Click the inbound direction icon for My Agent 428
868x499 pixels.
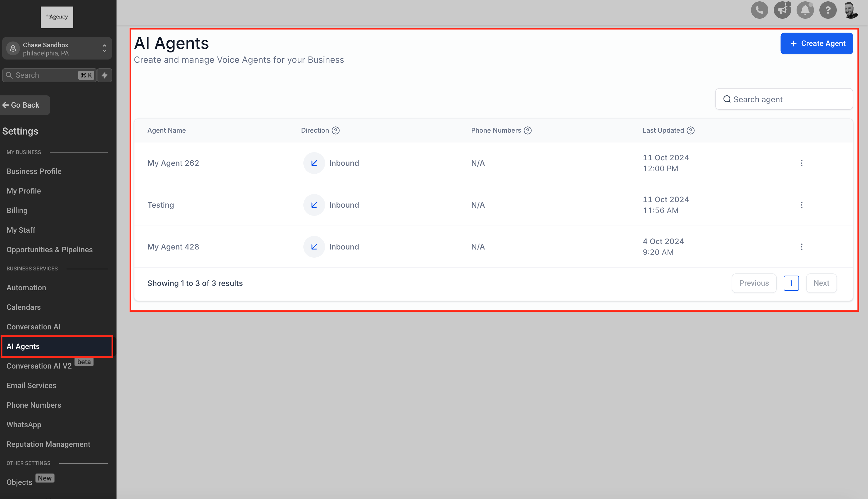click(x=314, y=247)
